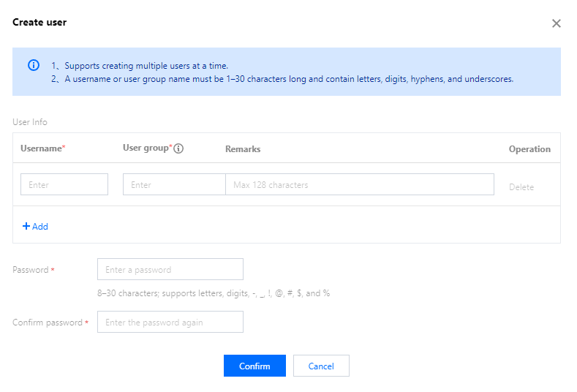
Task: Delete the user row via Operation column
Action: [x=521, y=187]
